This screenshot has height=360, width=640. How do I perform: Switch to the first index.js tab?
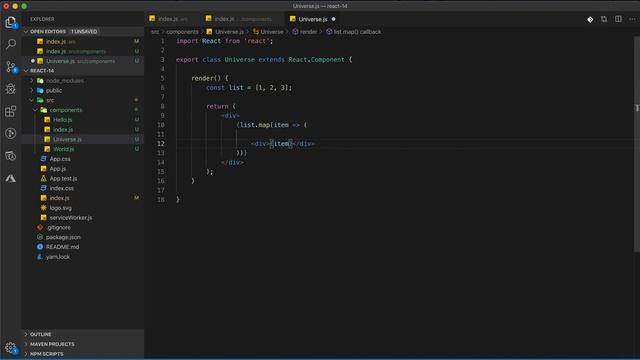click(171, 19)
